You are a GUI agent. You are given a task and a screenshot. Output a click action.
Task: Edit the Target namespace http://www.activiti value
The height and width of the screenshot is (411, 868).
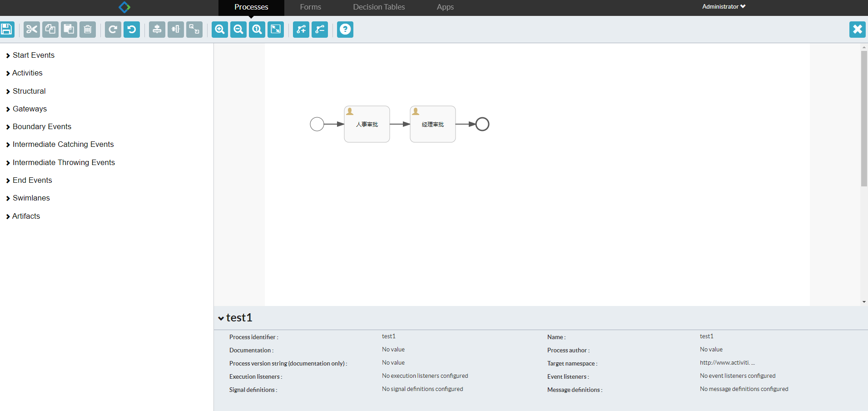727,363
